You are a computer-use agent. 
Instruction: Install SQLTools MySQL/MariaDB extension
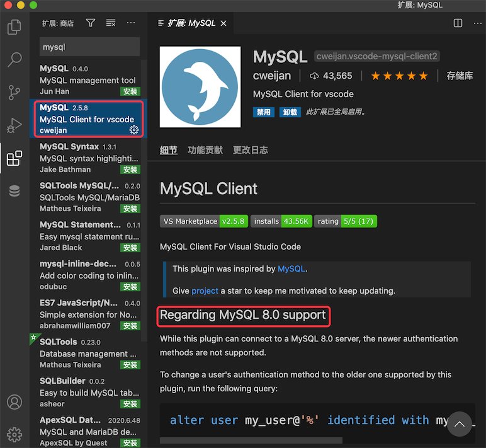pyautogui.click(x=130, y=209)
